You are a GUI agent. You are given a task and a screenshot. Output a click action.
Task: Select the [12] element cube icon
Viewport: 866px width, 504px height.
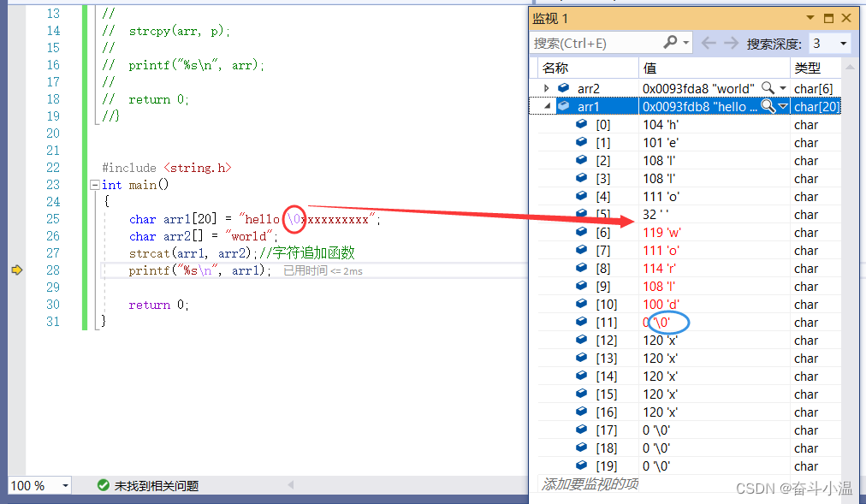click(x=582, y=340)
